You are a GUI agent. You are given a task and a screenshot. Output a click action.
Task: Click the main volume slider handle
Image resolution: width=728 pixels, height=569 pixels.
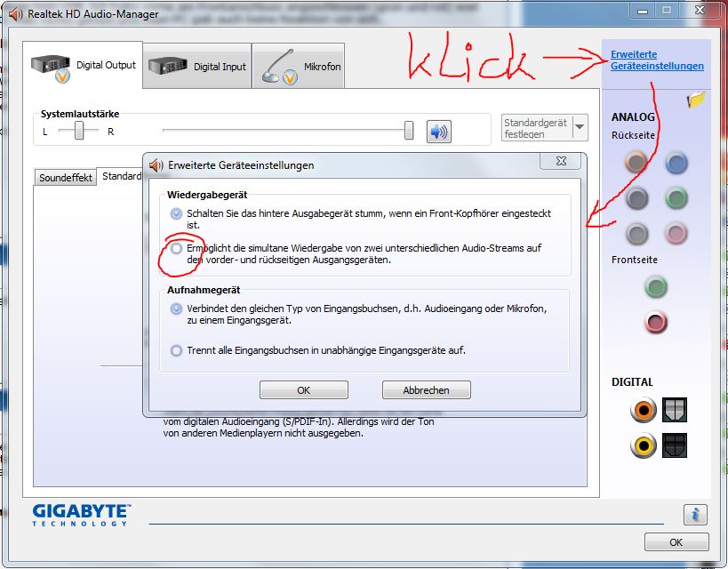(x=409, y=131)
